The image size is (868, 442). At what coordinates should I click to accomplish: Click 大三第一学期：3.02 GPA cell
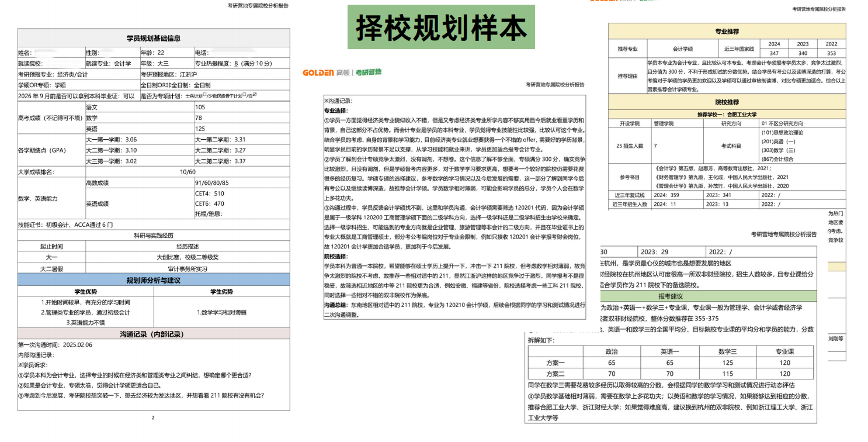click(139, 161)
